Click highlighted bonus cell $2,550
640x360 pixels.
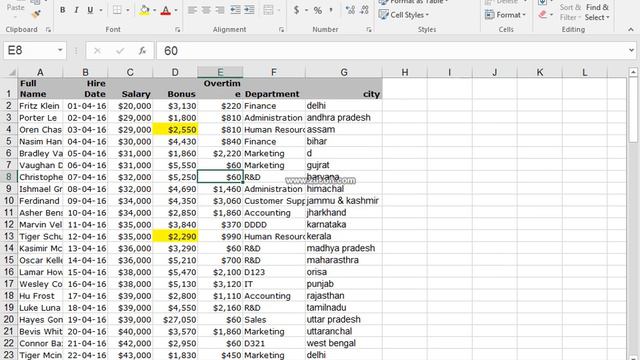[175, 129]
